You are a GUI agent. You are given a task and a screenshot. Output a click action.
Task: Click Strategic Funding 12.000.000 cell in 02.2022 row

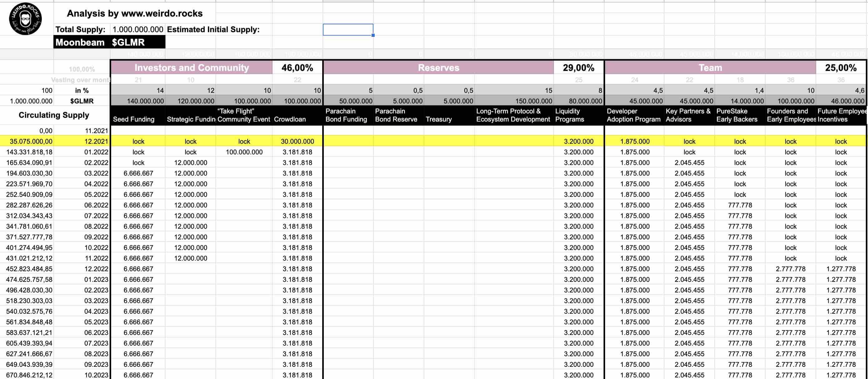coord(190,163)
